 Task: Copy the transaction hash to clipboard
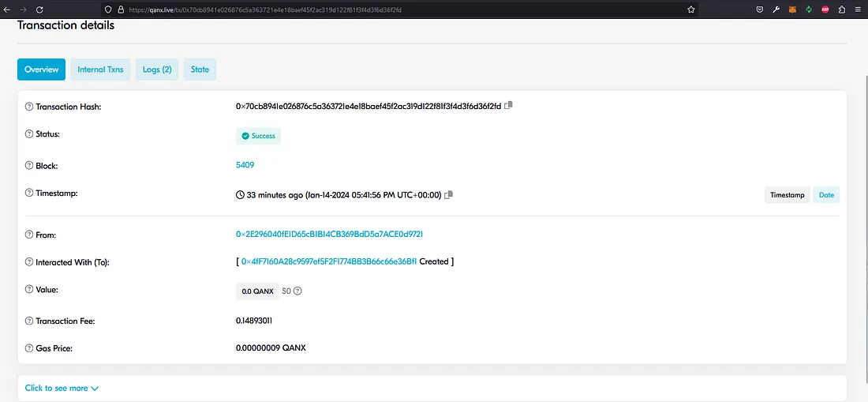509,105
